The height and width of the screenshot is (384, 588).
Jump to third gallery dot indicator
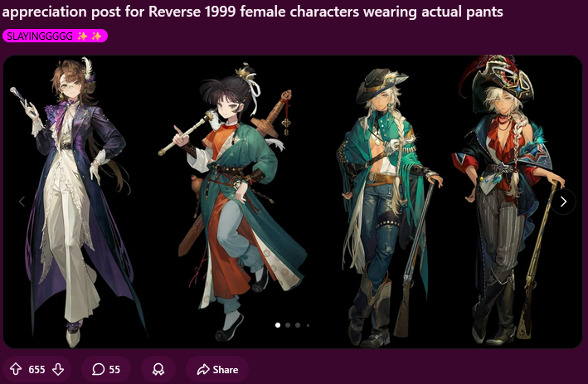[298, 325]
